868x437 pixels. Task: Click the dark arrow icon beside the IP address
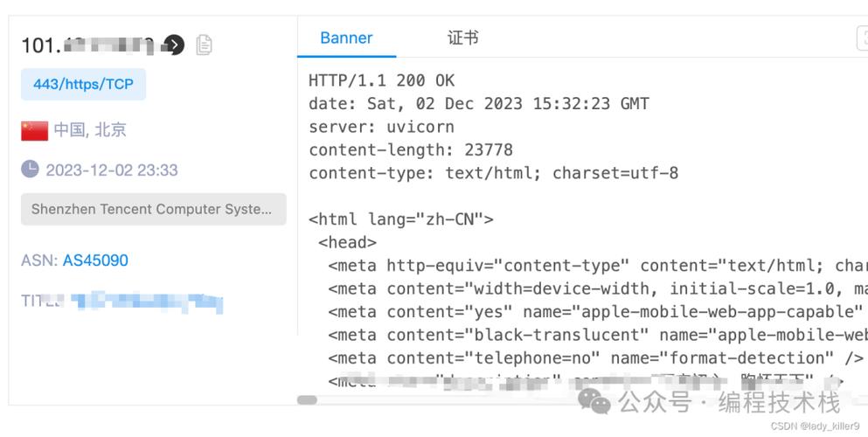[174, 45]
